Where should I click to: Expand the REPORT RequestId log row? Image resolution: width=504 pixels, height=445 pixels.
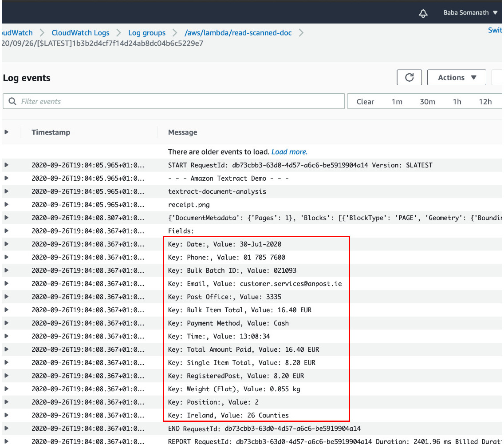coord(6,441)
